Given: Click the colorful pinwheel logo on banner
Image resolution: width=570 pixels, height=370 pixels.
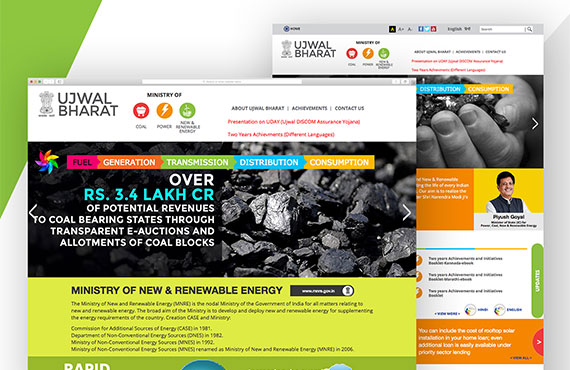Looking at the screenshot, I should click(x=47, y=162).
